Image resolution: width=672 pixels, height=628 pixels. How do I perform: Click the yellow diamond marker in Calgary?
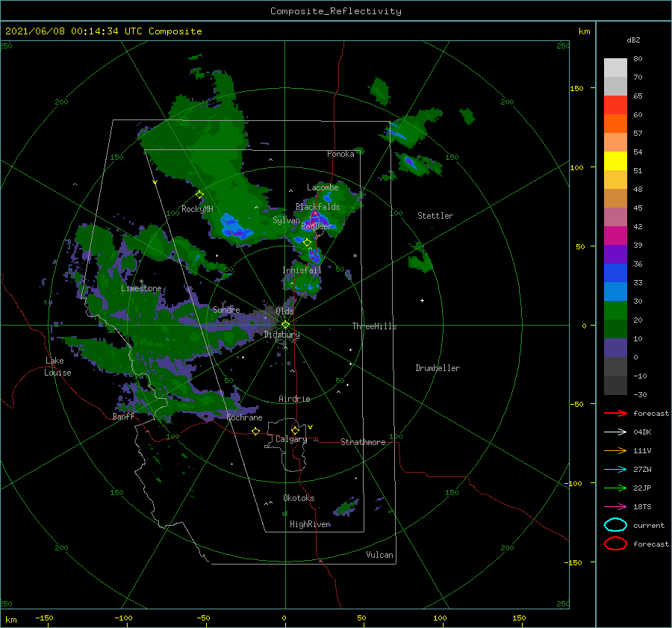coord(295,430)
